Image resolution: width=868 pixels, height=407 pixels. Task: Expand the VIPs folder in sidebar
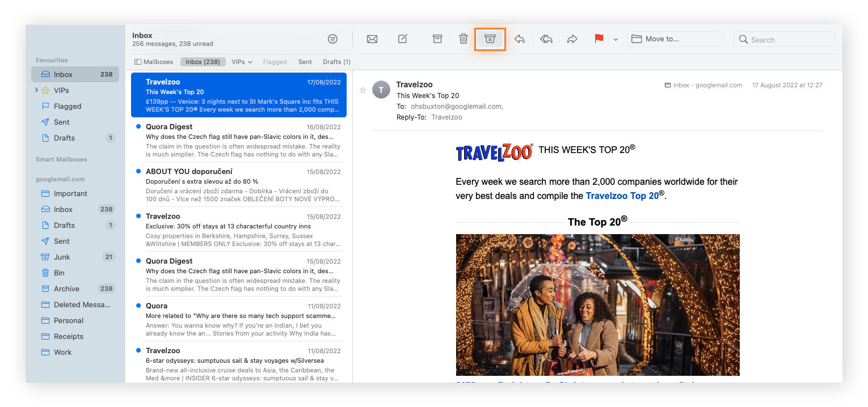click(x=36, y=90)
